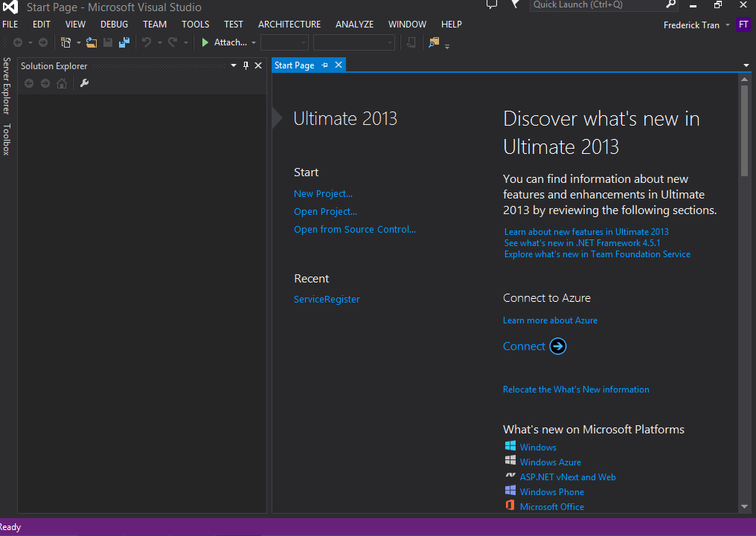Click the Navigate Backward toolbar arrow
This screenshot has height=536, width=756.
tap(18, 43)
